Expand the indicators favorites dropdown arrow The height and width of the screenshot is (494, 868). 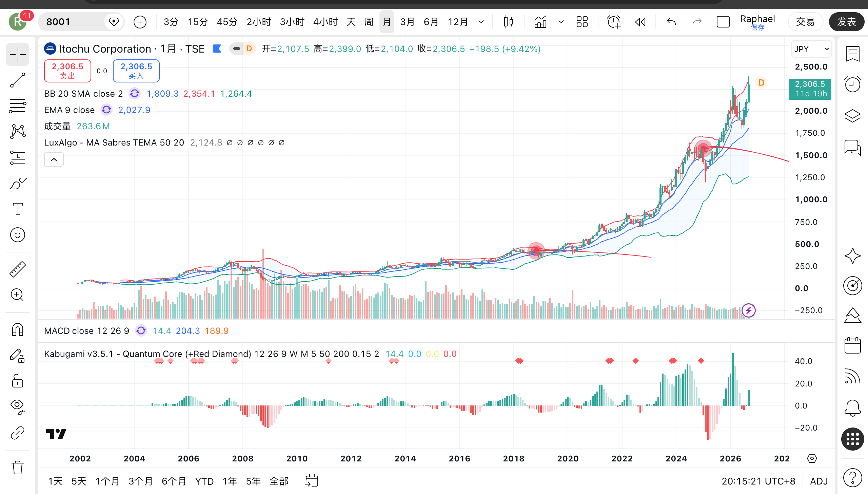click(x=561, y=22)
